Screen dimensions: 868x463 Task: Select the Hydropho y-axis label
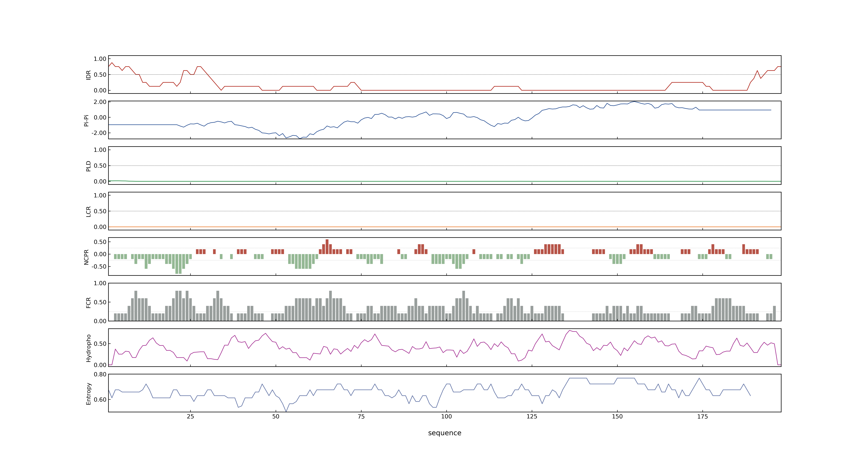(88, 348)
